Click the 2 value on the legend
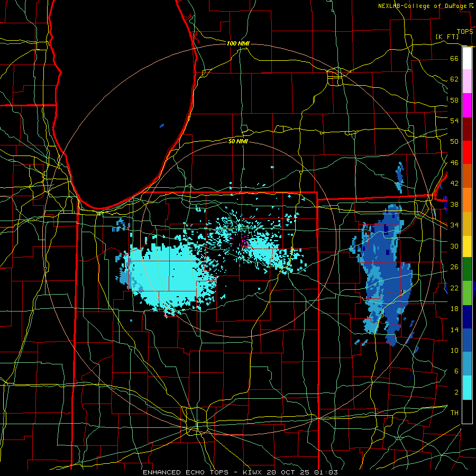The width and height of the screenshot is (476, 476). click(456, 392)
